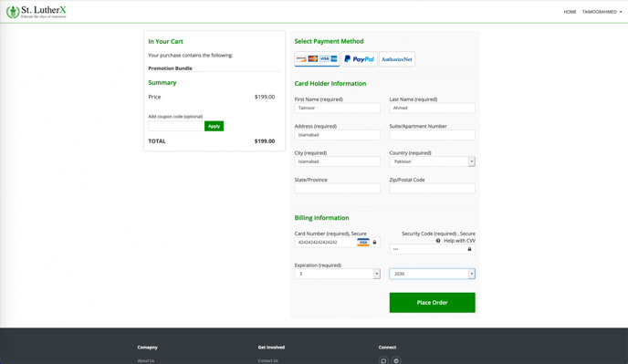Click the Get Involved footer heading

pos(271,348)
